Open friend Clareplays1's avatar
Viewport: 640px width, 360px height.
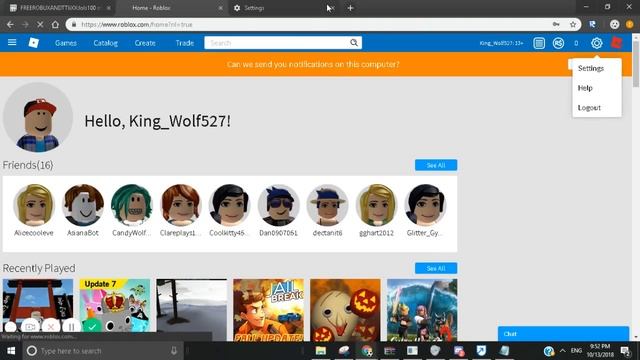pos(180,205)
